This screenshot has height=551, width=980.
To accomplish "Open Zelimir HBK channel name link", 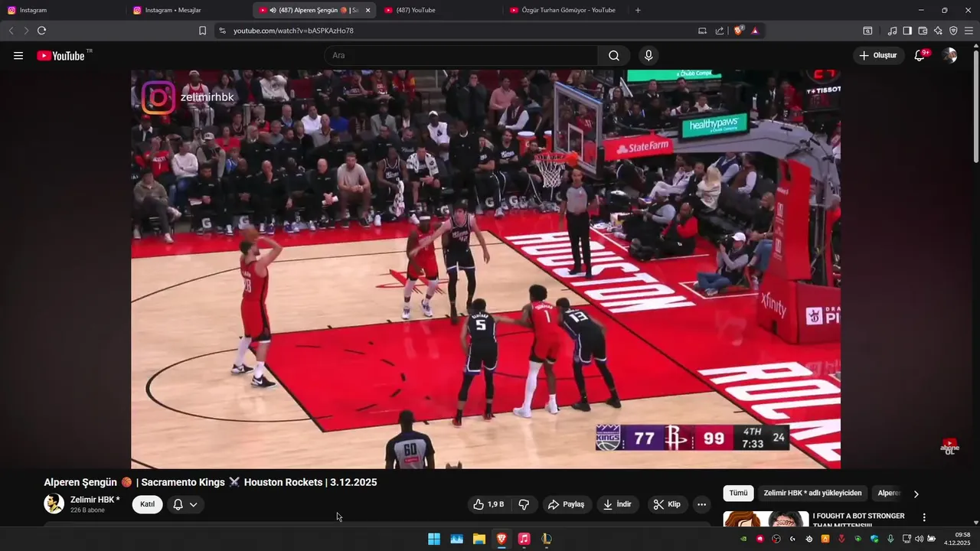I will coord(95,500).
